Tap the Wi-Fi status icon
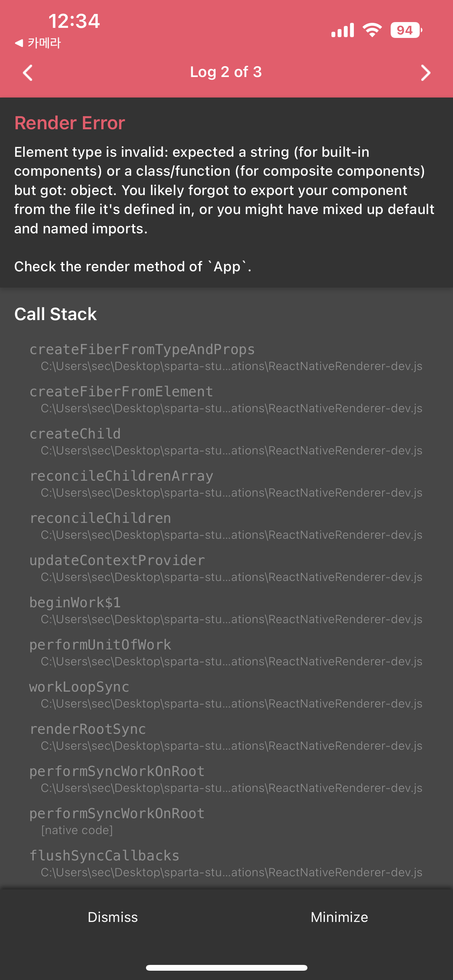The height and width of the screenshot is (980, 453). coord(372,30)
